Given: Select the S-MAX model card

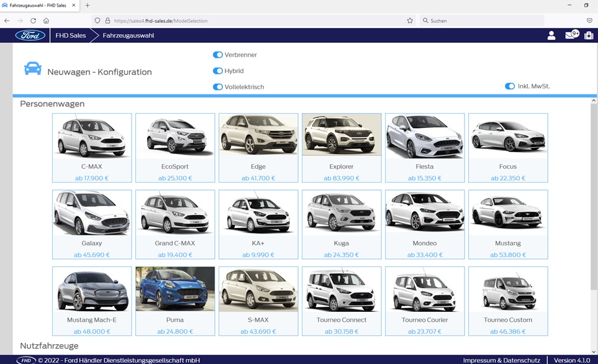Looking at the screenshot, I should tap(258, 301).
